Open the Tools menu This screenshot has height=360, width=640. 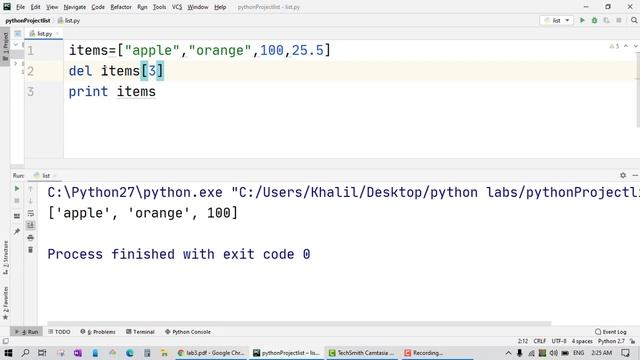click(159, 7)
